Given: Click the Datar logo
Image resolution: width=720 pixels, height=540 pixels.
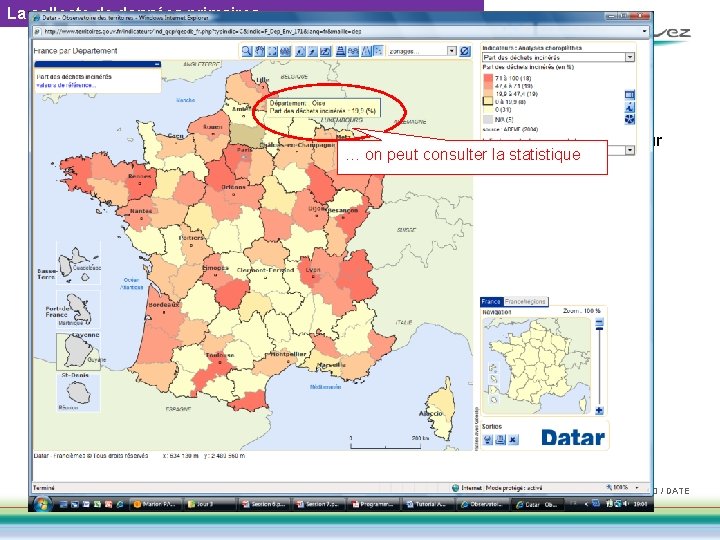Looking at the screenshot, I should click(573, 438).
